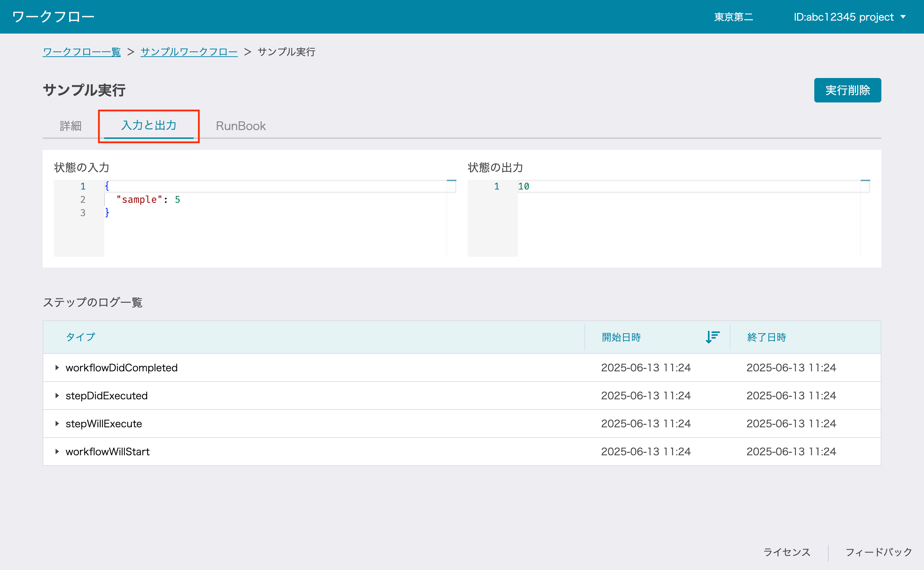Viewport: 924px width, 570px height.
Task: Click line number 3 in input editor
Action: click(83, 213)
